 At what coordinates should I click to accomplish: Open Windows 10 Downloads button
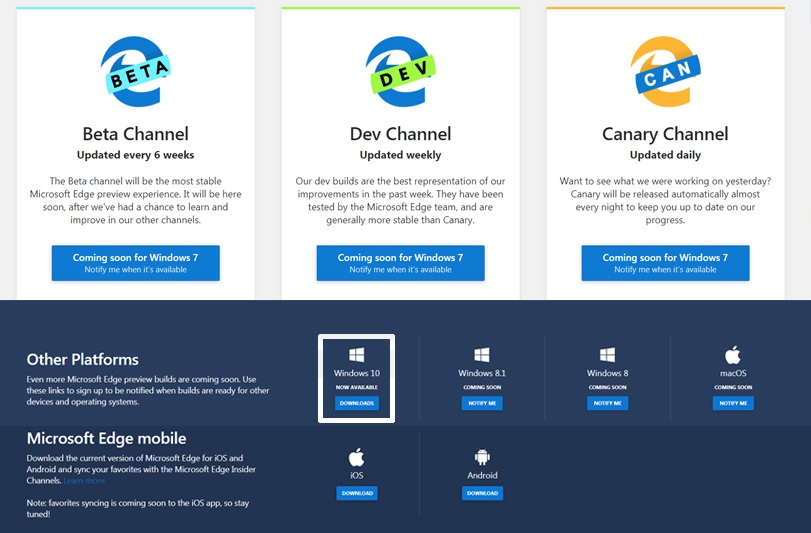click(357, 403)
